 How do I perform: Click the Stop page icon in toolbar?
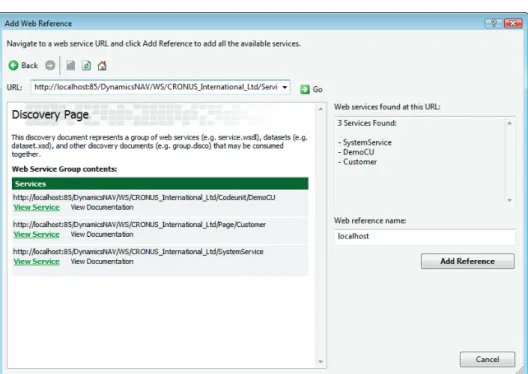click(70, 65)
